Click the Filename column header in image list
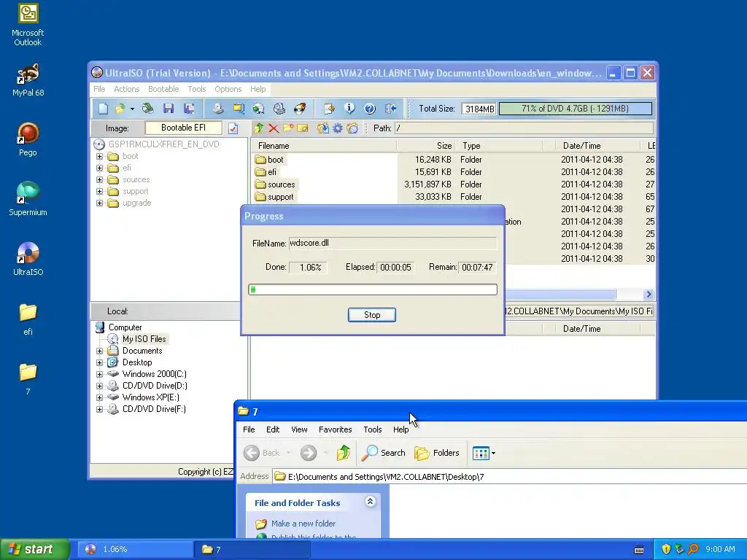 (324, 146)
